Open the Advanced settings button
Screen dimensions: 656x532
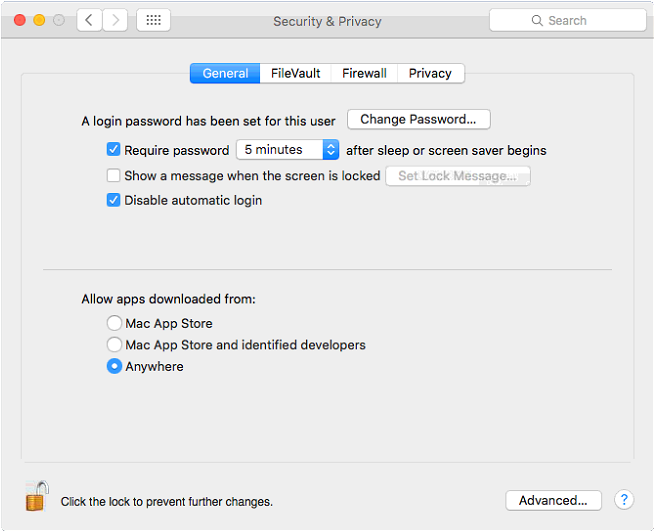553,500
